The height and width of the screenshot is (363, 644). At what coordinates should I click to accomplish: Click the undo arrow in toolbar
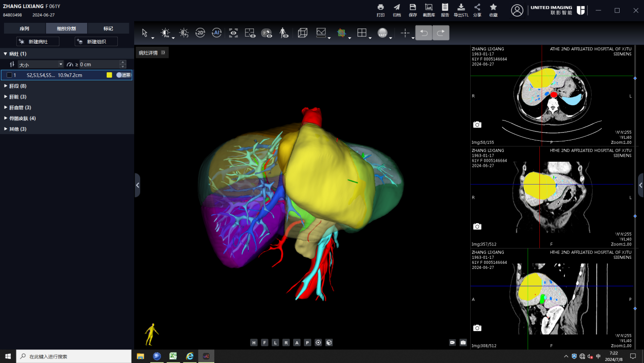(x=424, y=33)
